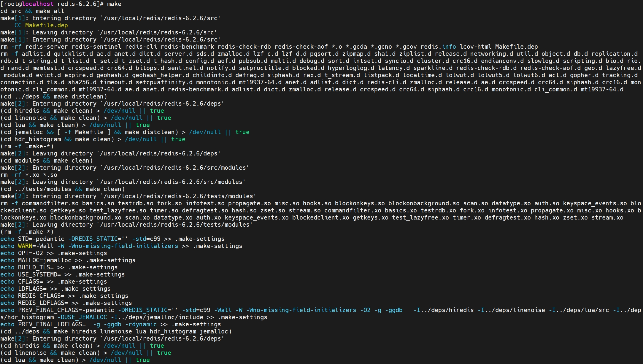Screen dimensions: 643x364
Task: Click 'PREV_FINAL_LDFLAGS=' echo line
Action: (111, 324)
